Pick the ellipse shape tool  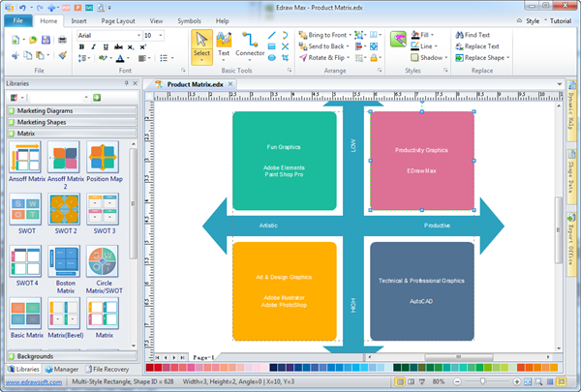271,58
